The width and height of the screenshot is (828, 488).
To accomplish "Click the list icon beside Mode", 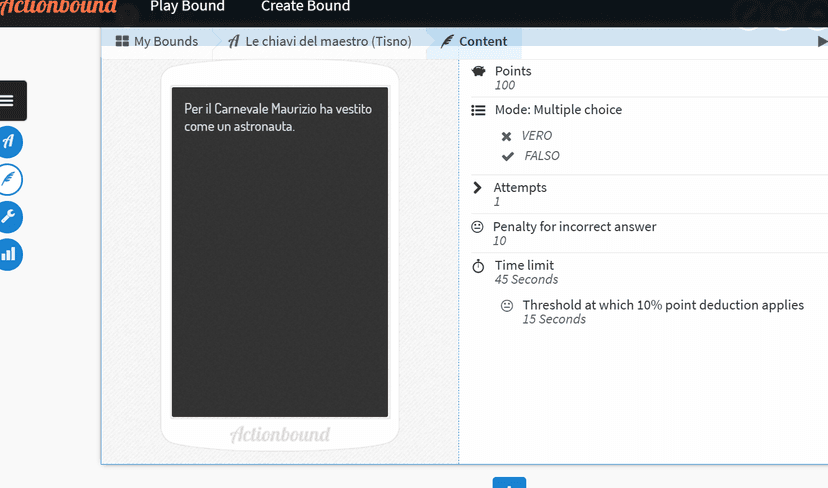I will [x=478, y=110].
